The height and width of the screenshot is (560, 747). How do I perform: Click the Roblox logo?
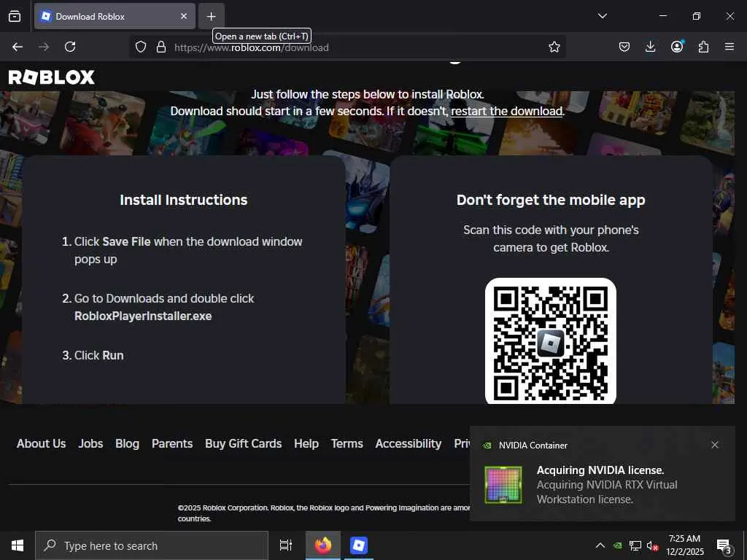tap(52, 77)
